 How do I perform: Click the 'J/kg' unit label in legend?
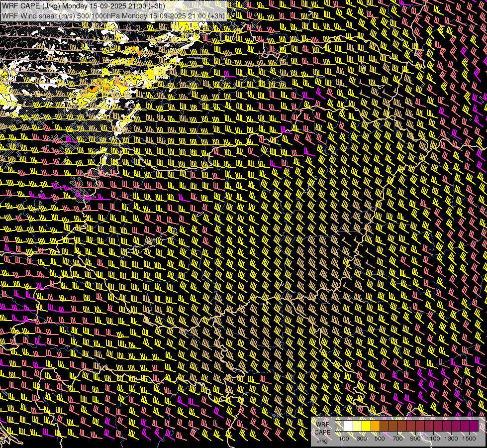322,441
